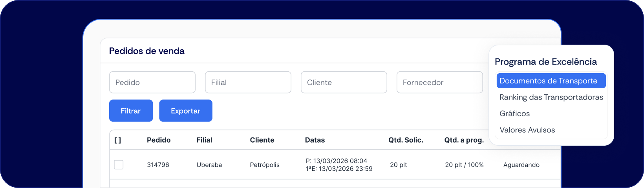644x188 pixels.
Task: Click the Pedido filter input field
Action: tap(152, 82)
